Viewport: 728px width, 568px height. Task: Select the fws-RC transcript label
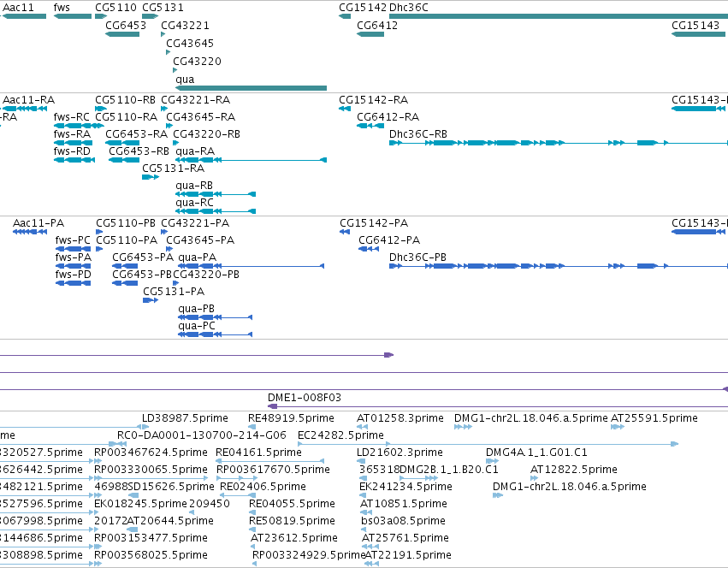[x=72, y=117]
